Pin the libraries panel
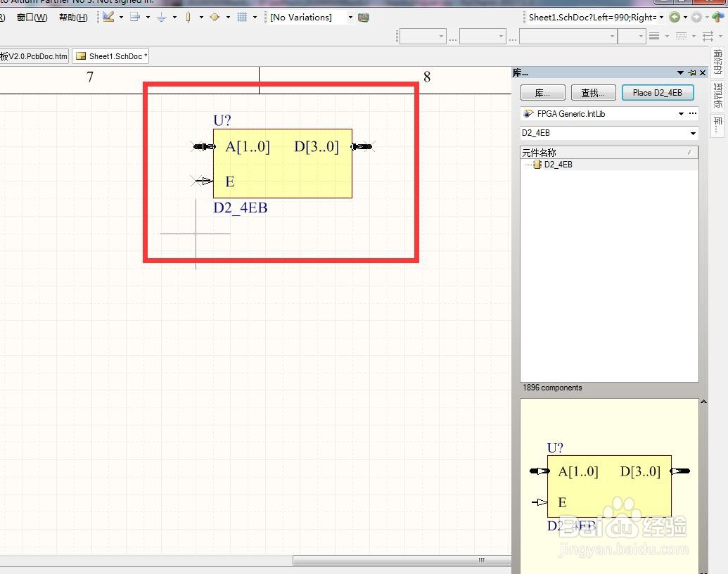 692,73
